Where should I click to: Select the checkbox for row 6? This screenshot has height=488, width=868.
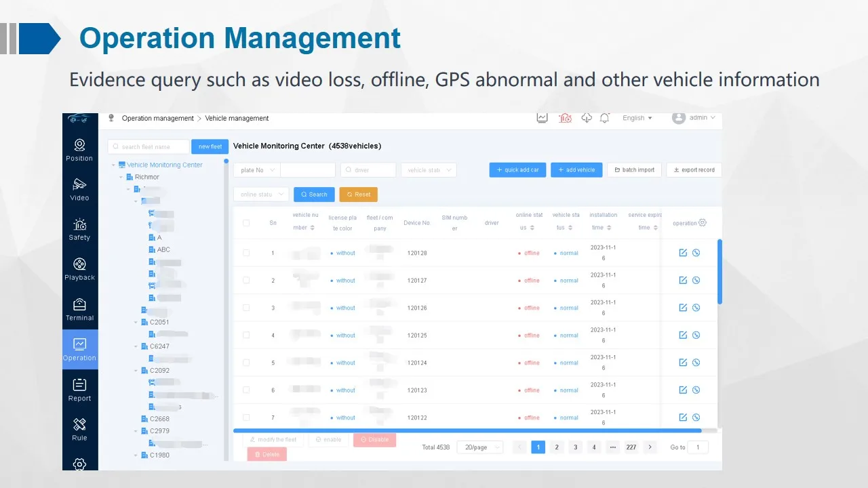[246, 390]
